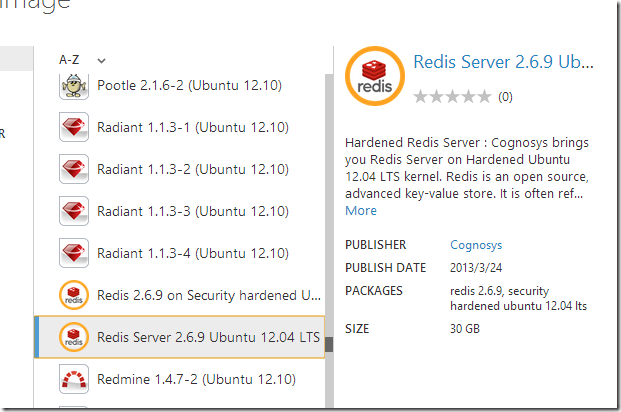Click More to expand the description
This screenshot has width=621, height=412.
pyautogui.click(x=361, y=211)
